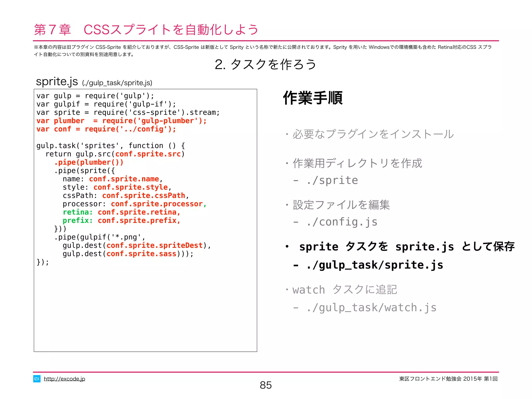
Task: Click the directory path '- ./sprite'
Action: pos(325,180)
